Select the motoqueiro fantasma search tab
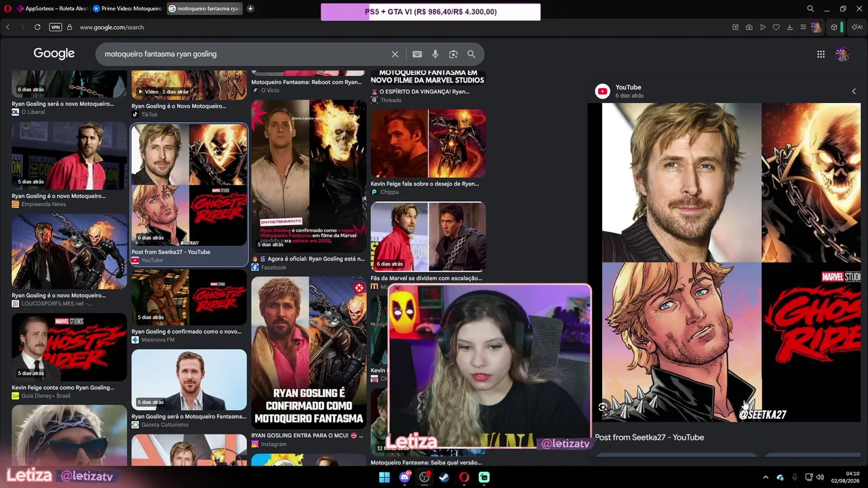This screenshot has height=488, width=868. click(203, 9)
